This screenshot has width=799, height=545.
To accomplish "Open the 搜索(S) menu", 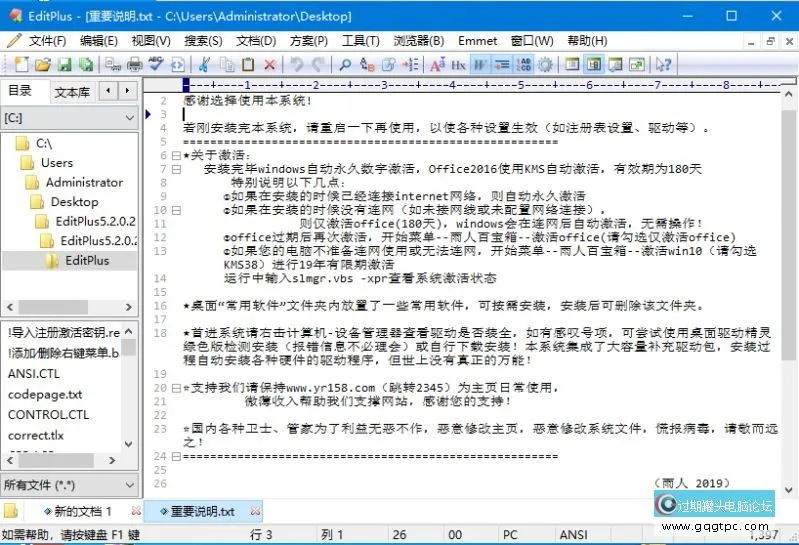I will click(x=203, y=41).
